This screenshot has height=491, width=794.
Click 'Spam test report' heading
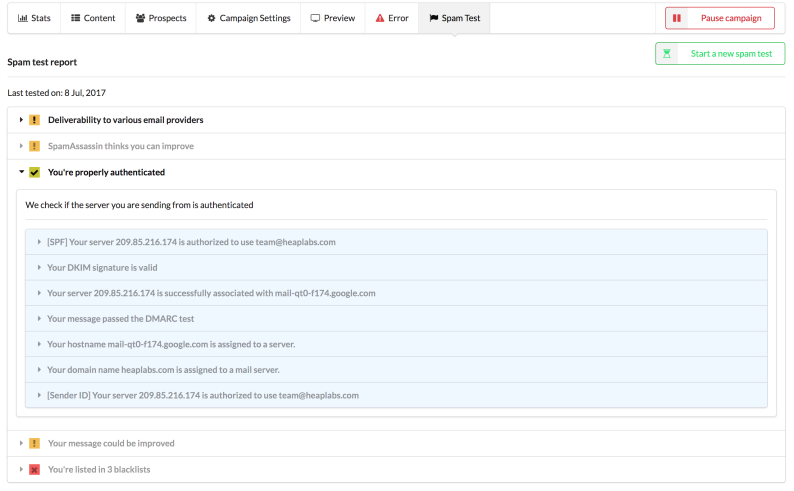click(42, 62)
